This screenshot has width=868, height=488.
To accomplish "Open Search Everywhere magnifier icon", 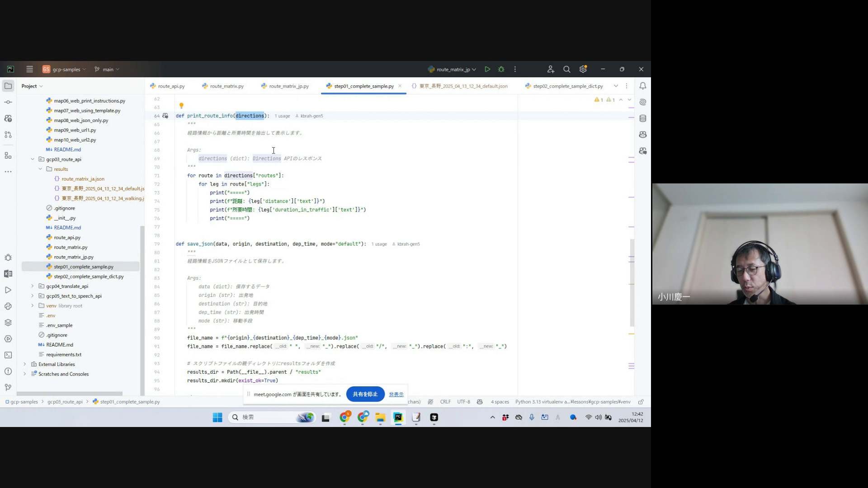I will pos(566,69).
